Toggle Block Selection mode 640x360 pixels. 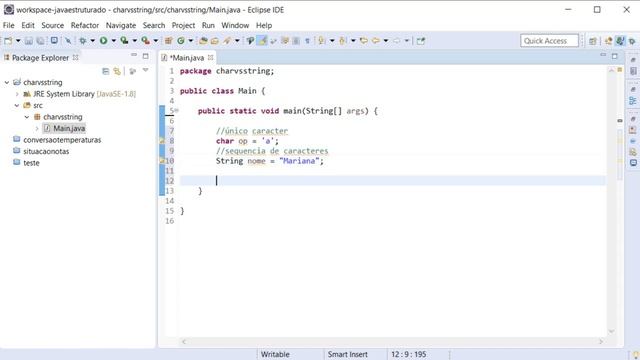click(296, 41)
